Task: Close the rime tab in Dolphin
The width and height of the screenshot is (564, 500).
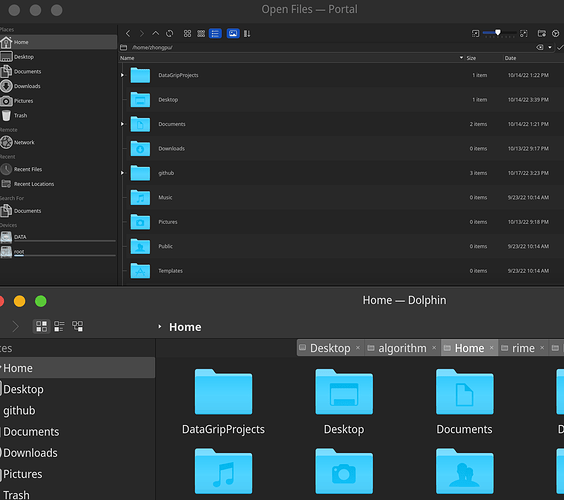Action: pyautogui.click(x=542, y=347)
